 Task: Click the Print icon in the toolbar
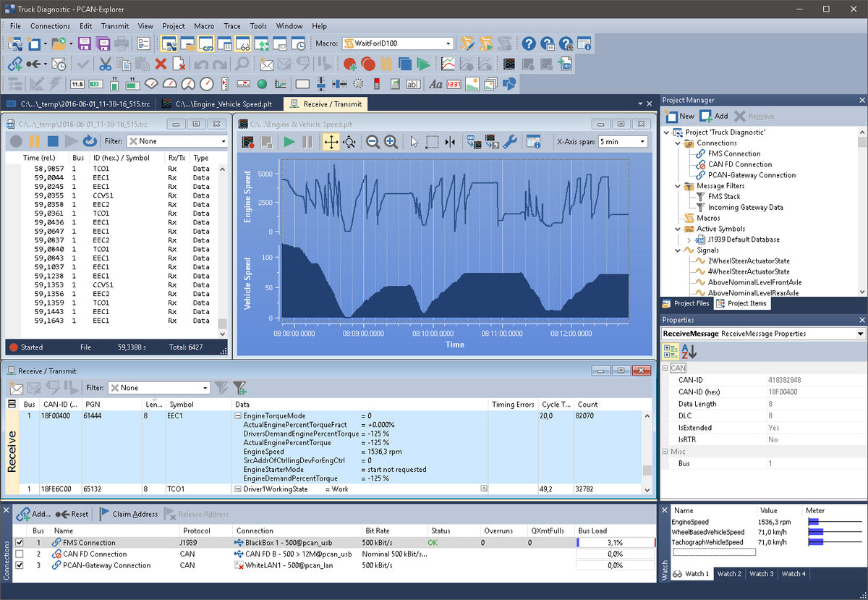[x=121, y=43]
